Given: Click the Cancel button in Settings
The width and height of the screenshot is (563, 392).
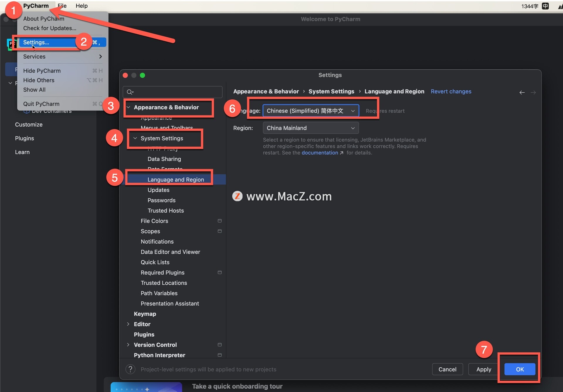Looking at the screenshot, I should point(447,369).
